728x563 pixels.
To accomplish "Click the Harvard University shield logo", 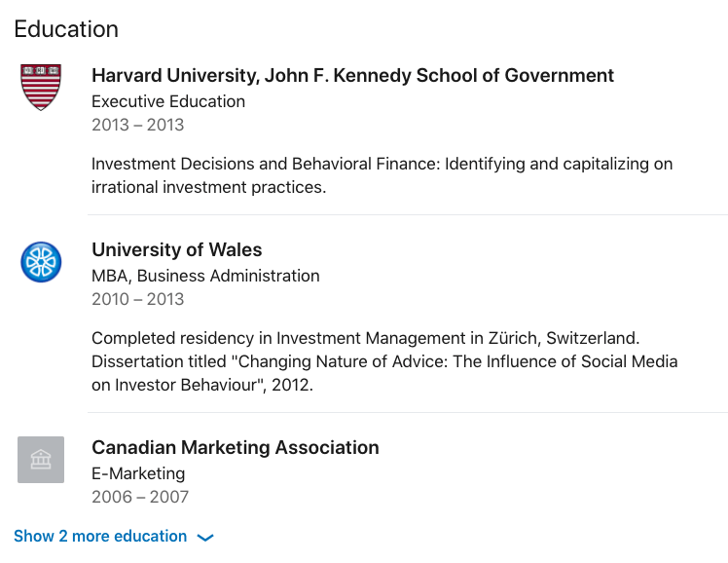I will [41, 88].
